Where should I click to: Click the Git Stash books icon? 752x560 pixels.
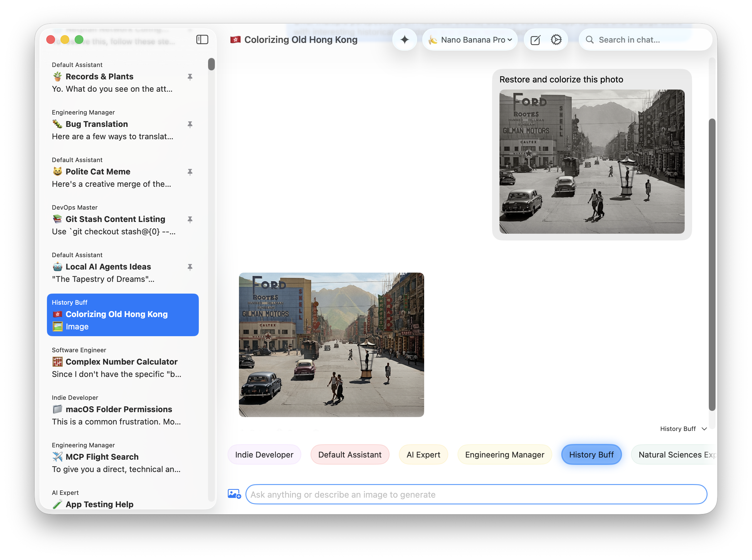(57, 219)
